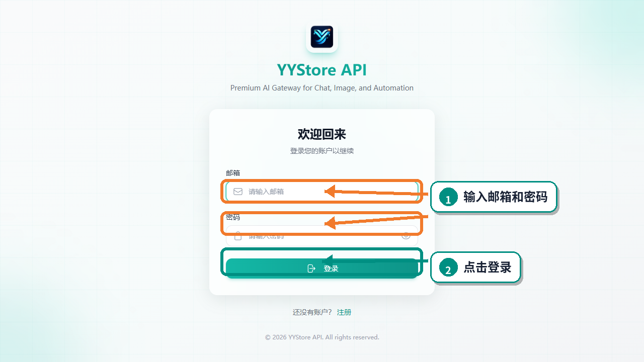Click the envelope icon in the email field
This screenshot has width=644, height=362.
coord(238,192)
